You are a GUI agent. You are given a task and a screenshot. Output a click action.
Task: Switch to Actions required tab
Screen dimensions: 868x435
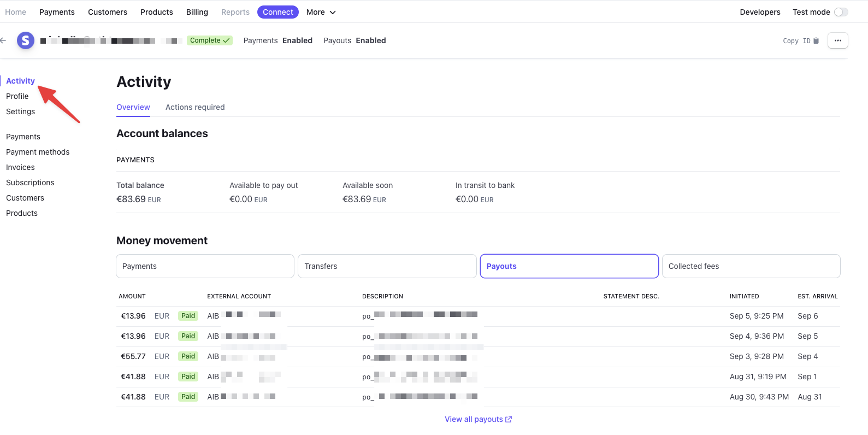(x=195, y=107)
